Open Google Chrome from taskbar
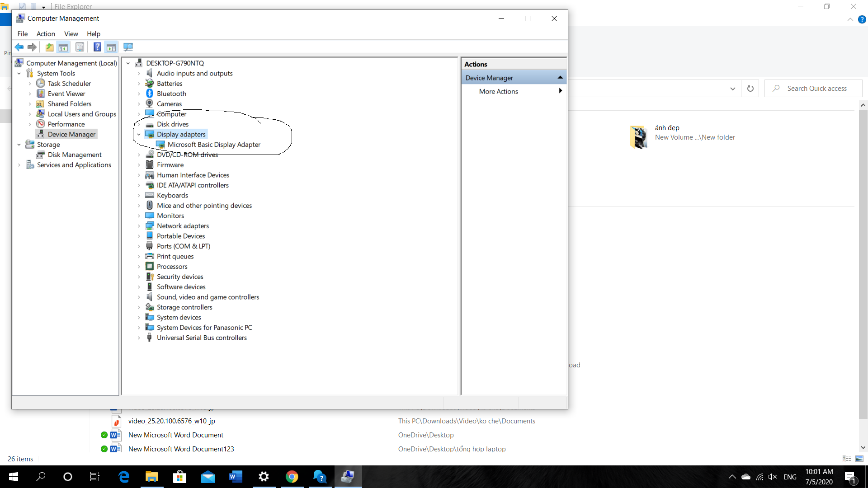This screenshot has width=868, height=488. pyautogui.click(x=292, y=477)
